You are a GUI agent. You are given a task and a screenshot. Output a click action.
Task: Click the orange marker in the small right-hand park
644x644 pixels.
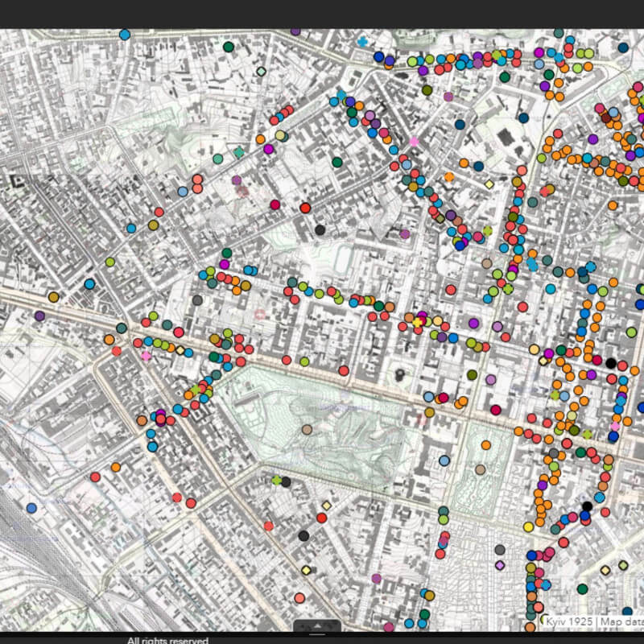pos(485,445)
